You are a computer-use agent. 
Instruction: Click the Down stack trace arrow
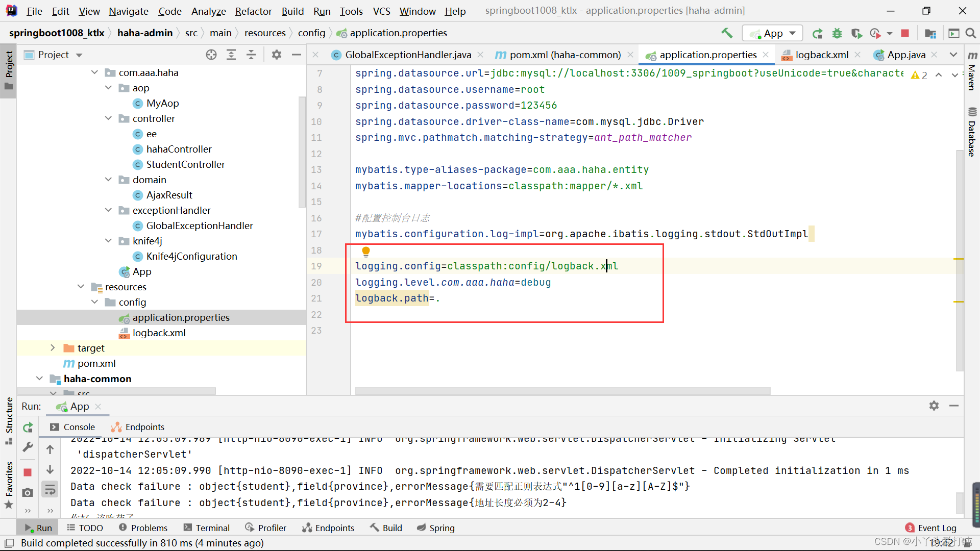(x=50, y=469)
